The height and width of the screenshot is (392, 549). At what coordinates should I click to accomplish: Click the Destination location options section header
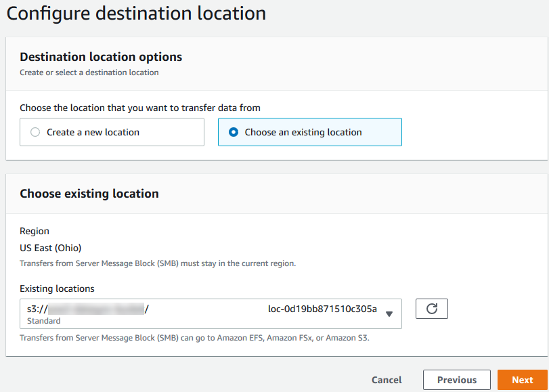click(x=100, y=57)
